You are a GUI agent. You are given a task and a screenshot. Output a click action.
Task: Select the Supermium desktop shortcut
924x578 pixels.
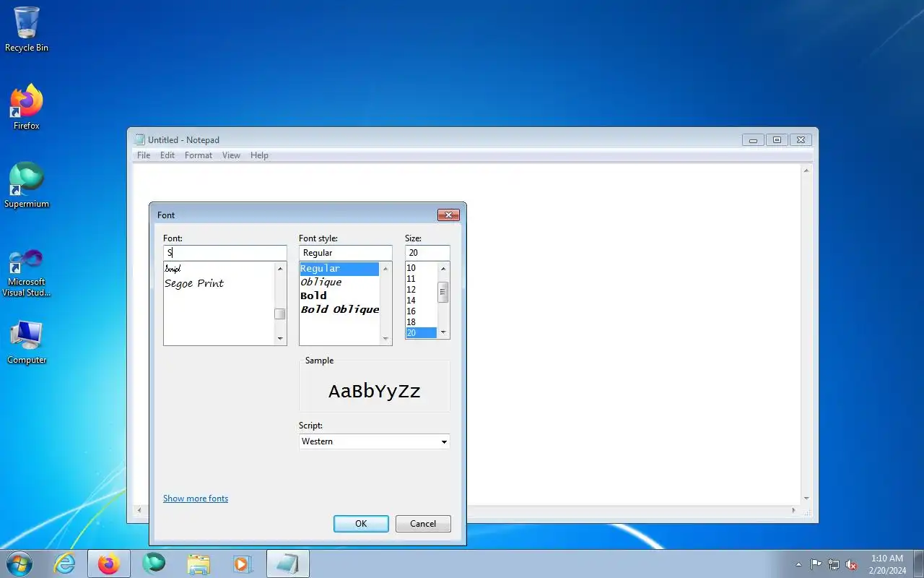point(27,186)
